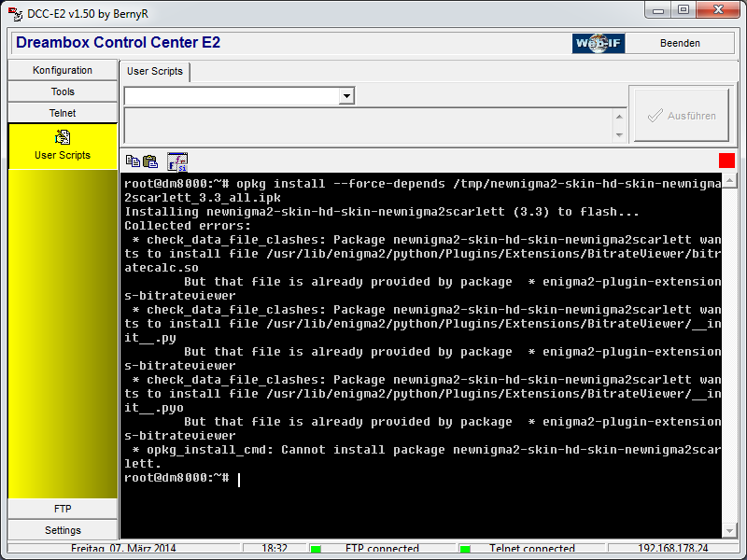Click the time 18:32 in status bar

click(x=275, y=549)
